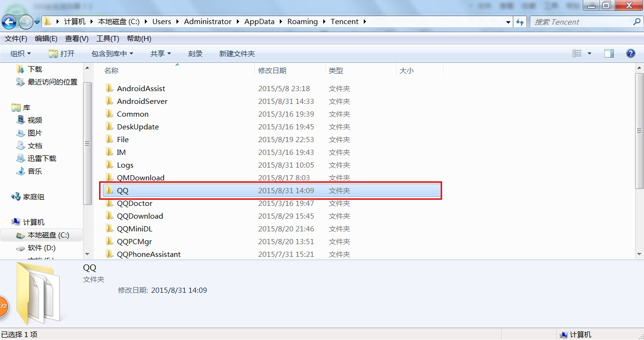Open the 查看(V) menu
This screenshot has width=644, height=340.
[77, 39]
